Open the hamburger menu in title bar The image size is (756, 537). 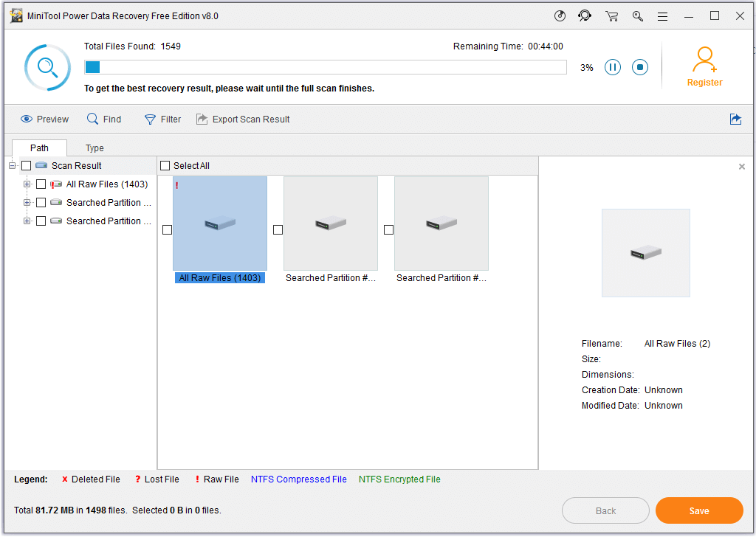point(662,15)
